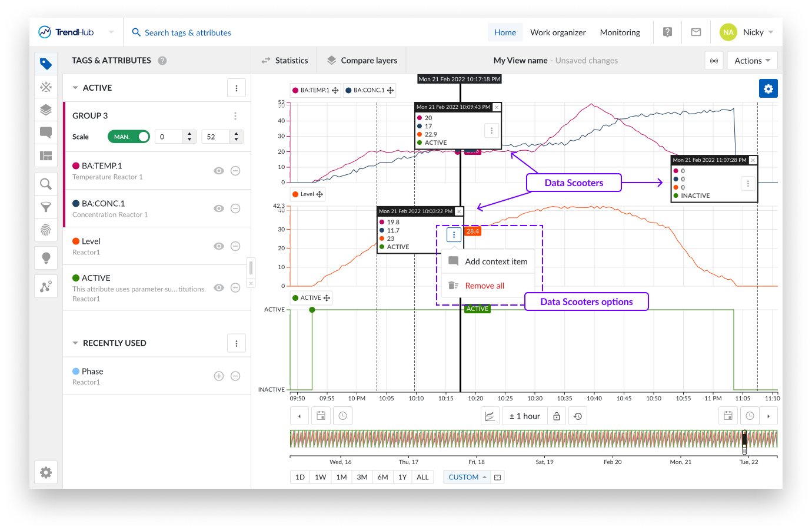Select Add context item from menu
The width and height of the screenshot is (812, 530).
click(x=495, y=261)
